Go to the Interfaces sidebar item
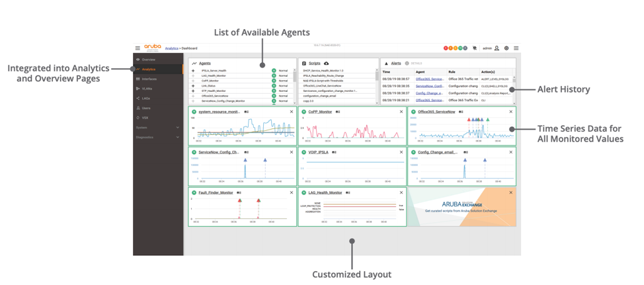 [x=149, y=79]
